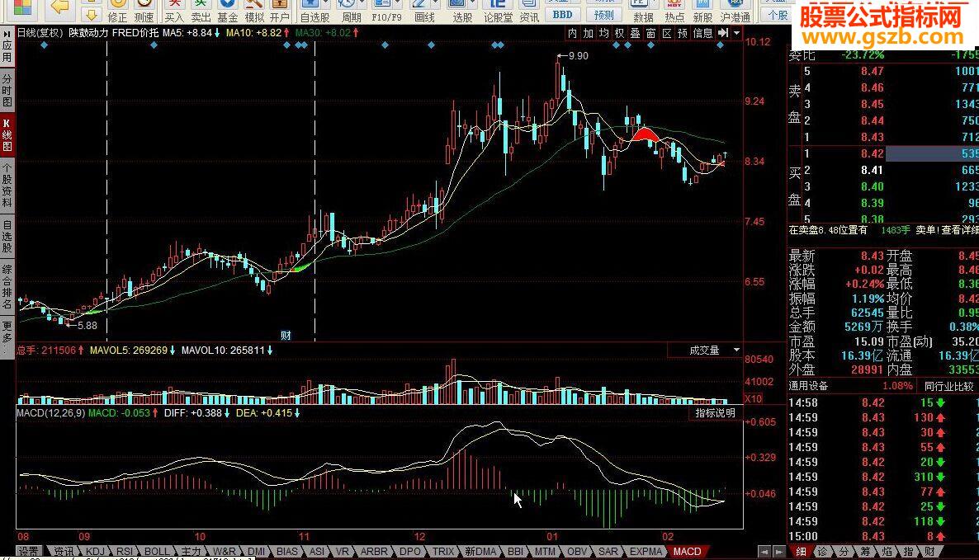Switch to the W&R indicator tab
Screen dimensions: 979x560
[x=225, y=552]
